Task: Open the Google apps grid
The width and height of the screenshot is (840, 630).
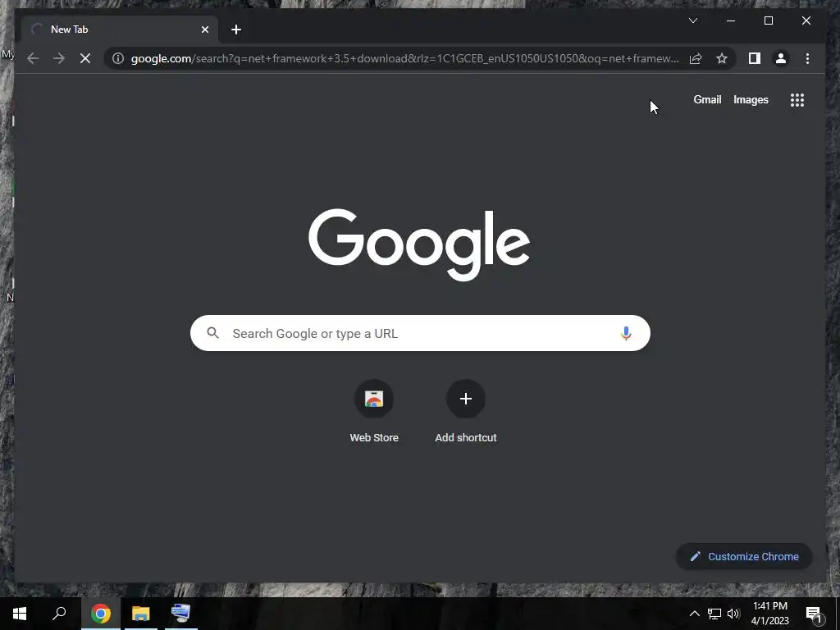Action: [x=797, y=99]
